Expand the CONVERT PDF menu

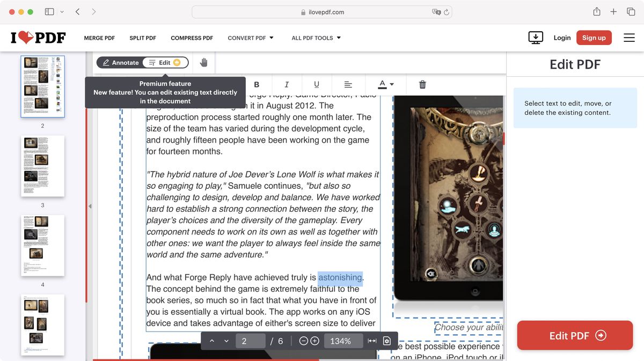(x=251, y=38)
